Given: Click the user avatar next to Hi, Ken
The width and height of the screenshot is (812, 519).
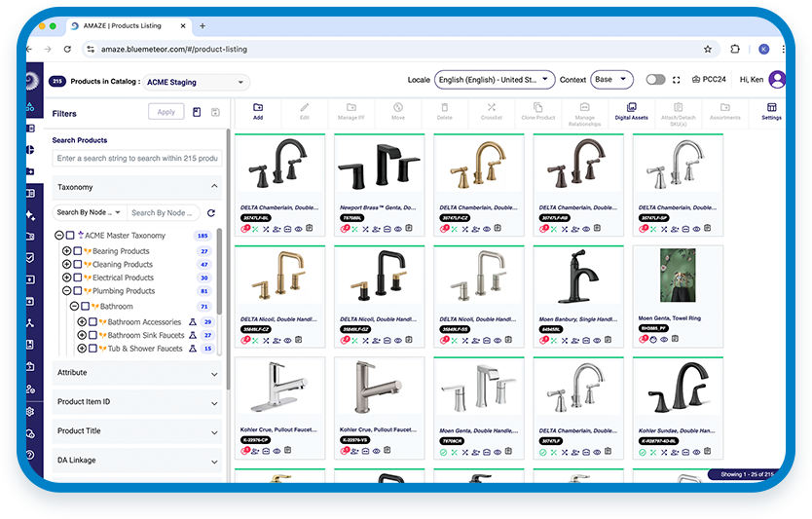Looking at the screenshot, I should pyautogui.click(x=777, y=79).
